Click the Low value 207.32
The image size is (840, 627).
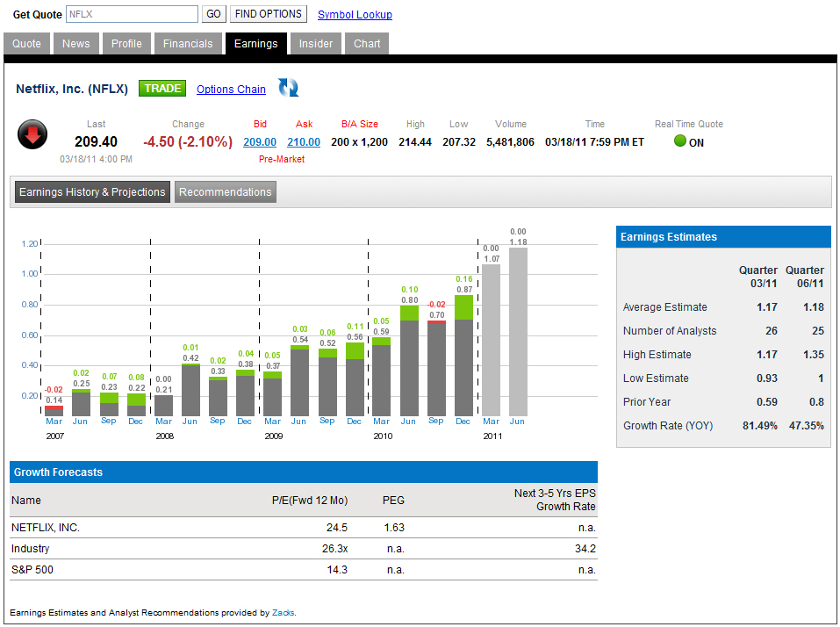pos(459,142)
